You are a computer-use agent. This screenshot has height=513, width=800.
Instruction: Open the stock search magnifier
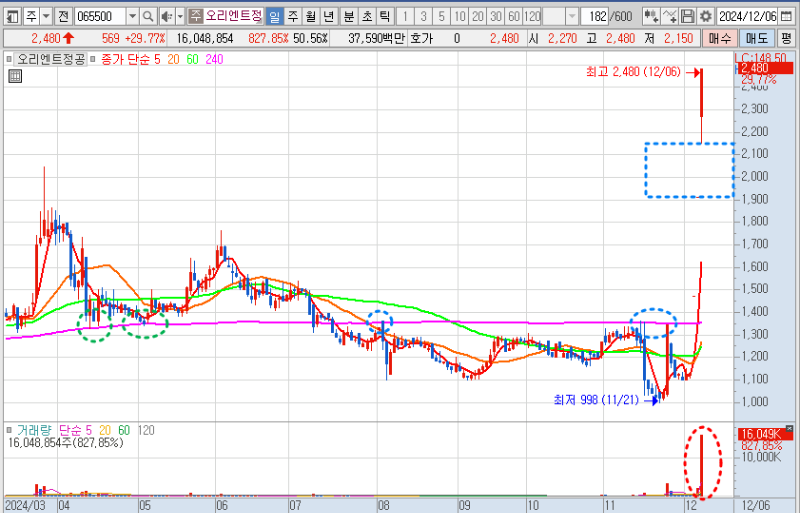click(148, 17)
